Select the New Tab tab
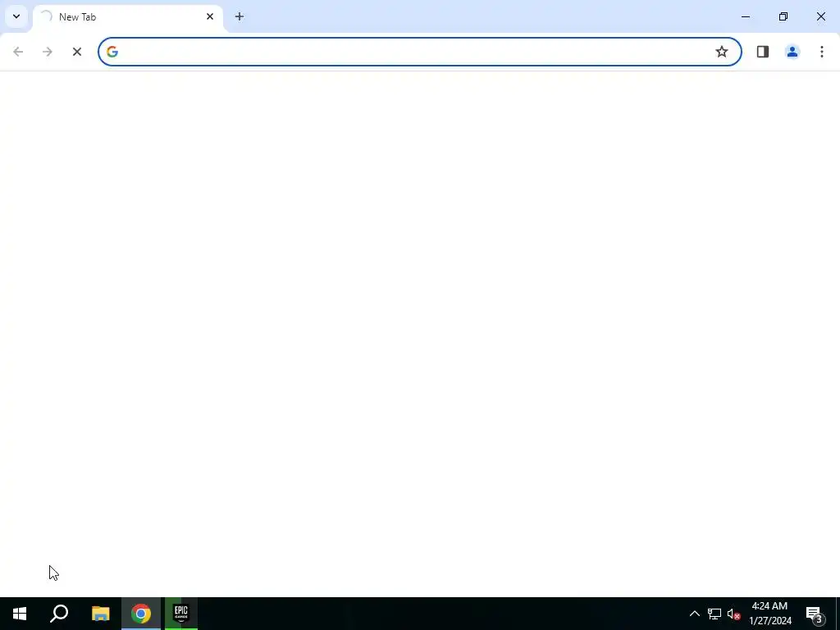 pos(127,17)
